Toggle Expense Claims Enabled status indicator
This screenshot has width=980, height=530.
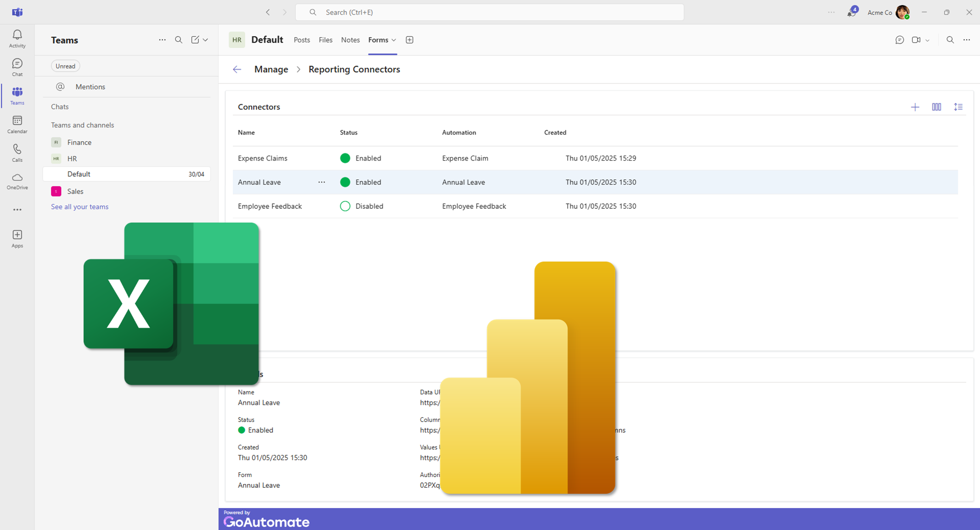click(345, 158)
